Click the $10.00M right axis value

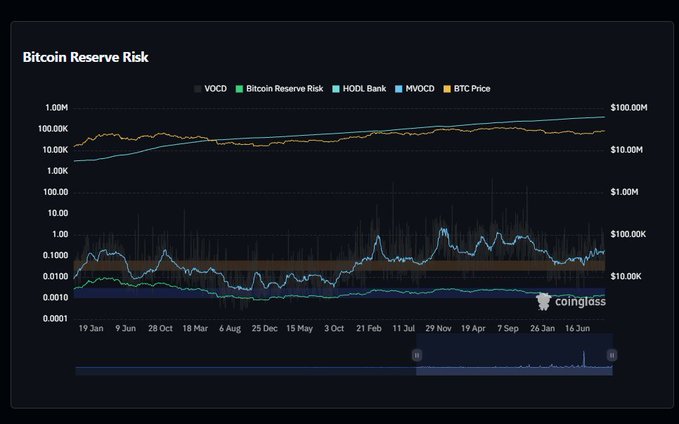pos(627,150)
